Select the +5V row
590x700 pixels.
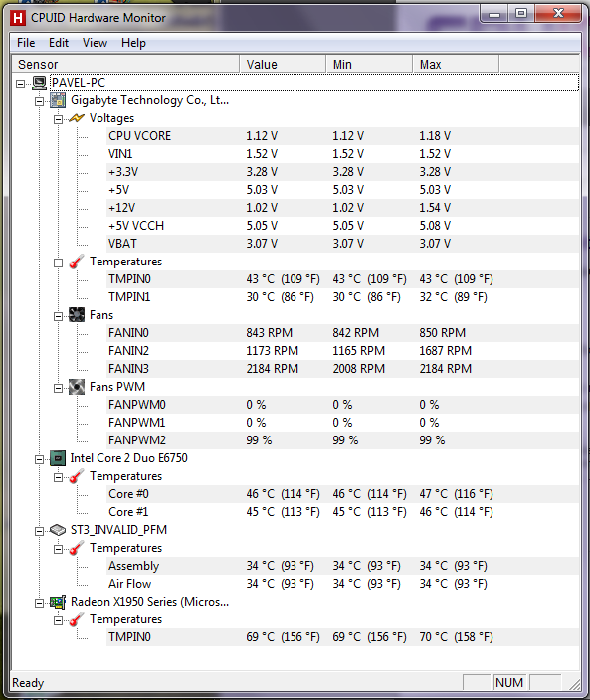click(x=342, y=190)
